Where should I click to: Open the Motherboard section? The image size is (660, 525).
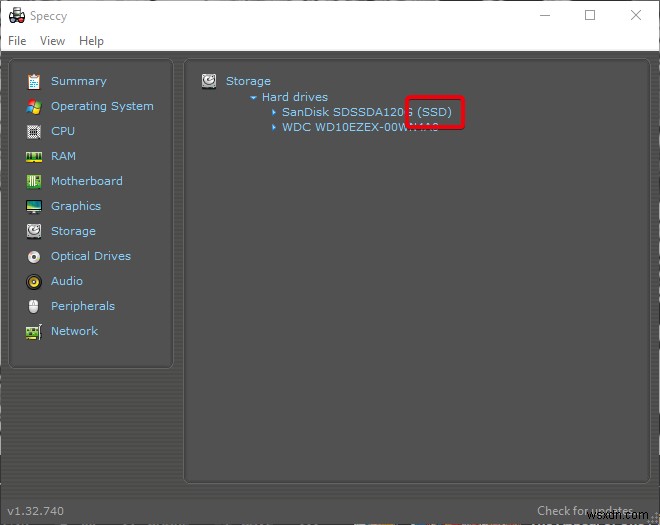pos(87,181)
